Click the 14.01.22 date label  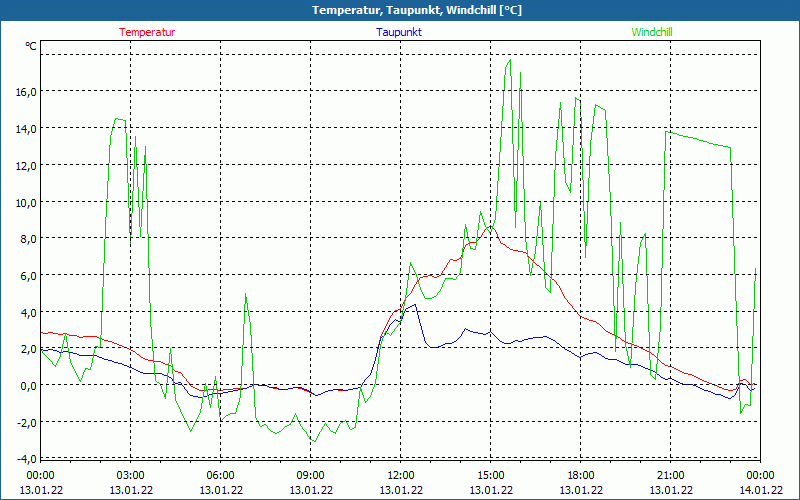pyautogui.click(x=761, y=490)
